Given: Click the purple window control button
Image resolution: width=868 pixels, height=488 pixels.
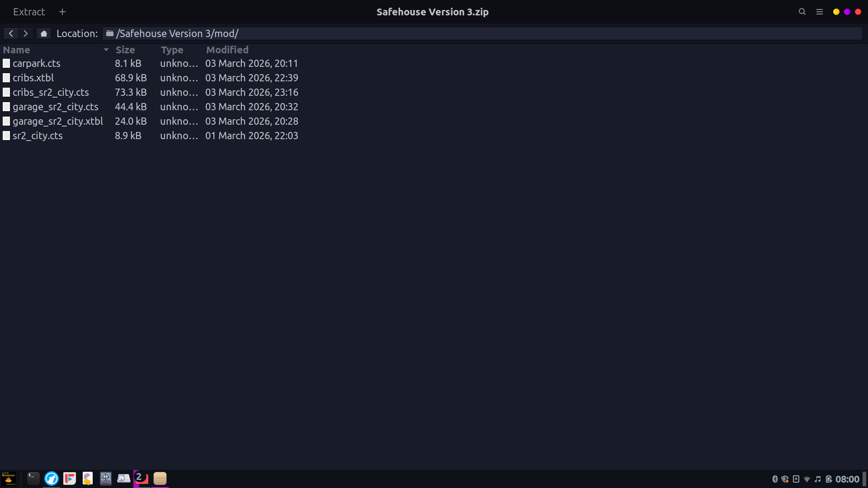Looking at the screenshot, I should [847, 12].
